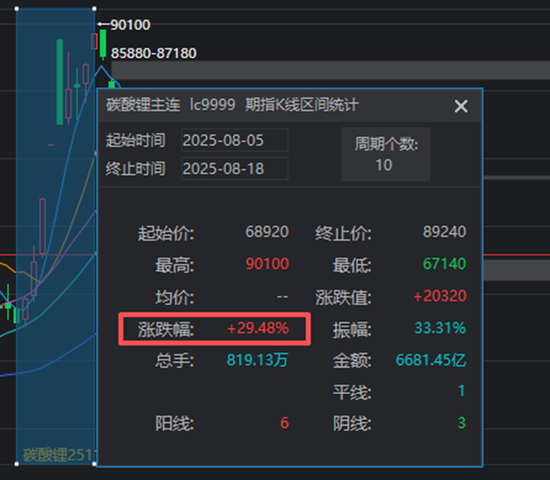550x480 pixels.
Task: Click the 90100 high price chart label
Action: 130,25
